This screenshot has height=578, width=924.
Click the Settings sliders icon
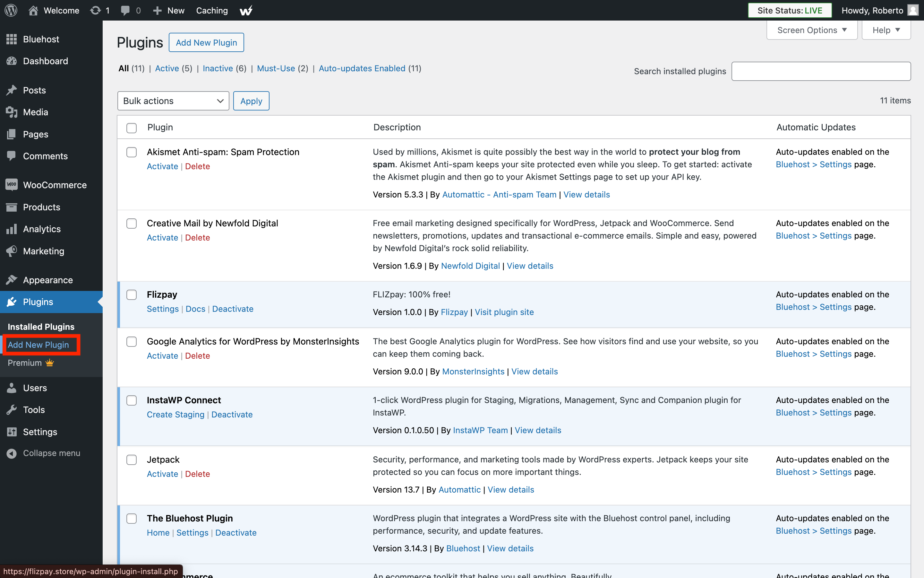pyautogui.click(x=12, y=432)
